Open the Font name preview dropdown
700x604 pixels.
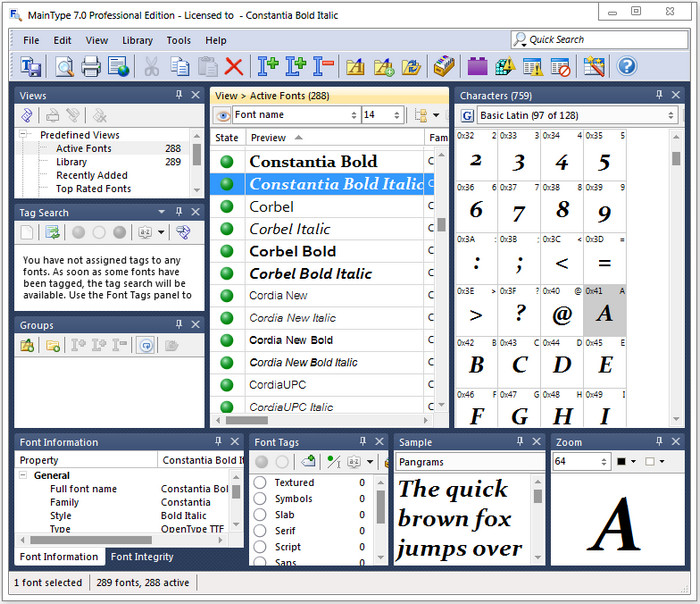pos(354,115)
